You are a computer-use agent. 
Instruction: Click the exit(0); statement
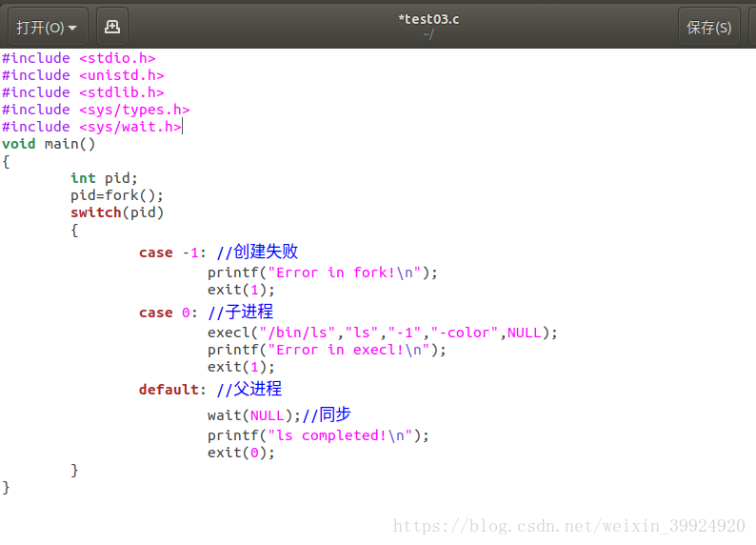click(241, 453)
